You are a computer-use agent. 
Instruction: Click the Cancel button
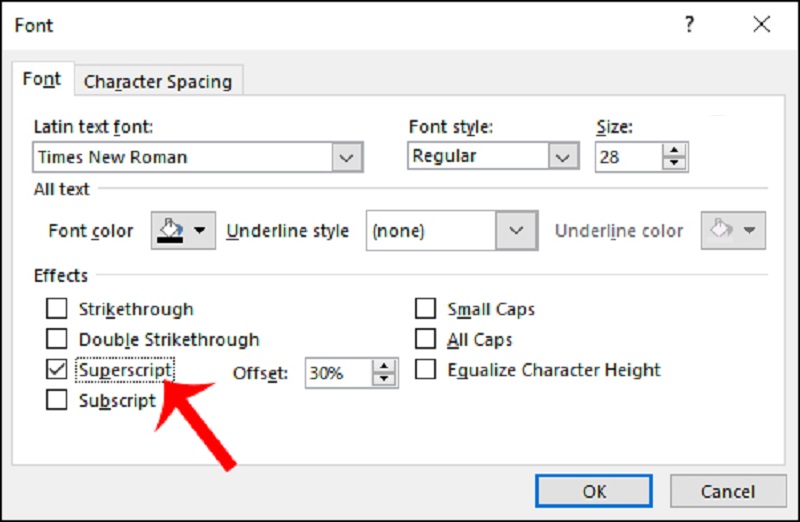point(727,491)
